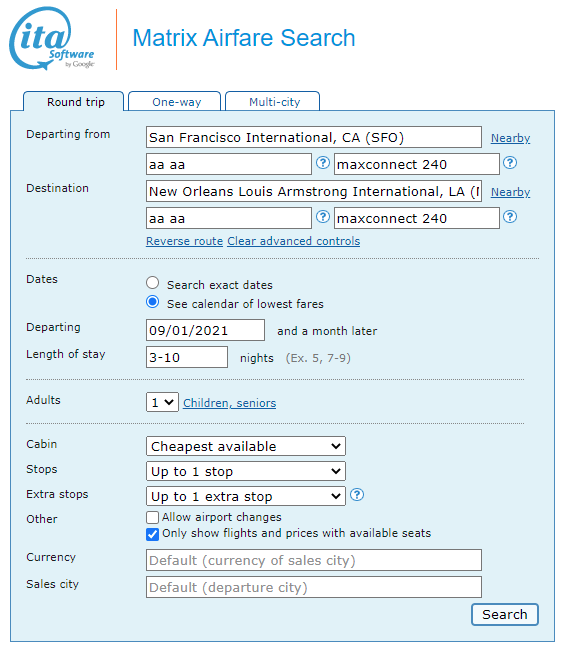Select the Search exact dates option
This screenshot has width=574, height=668.
[153, 283]
